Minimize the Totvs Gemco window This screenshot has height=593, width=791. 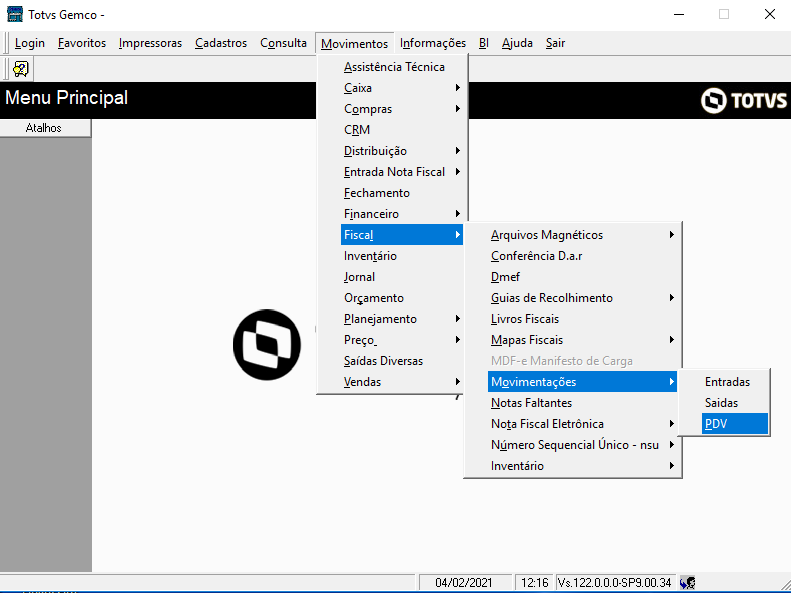click(679, 14)
